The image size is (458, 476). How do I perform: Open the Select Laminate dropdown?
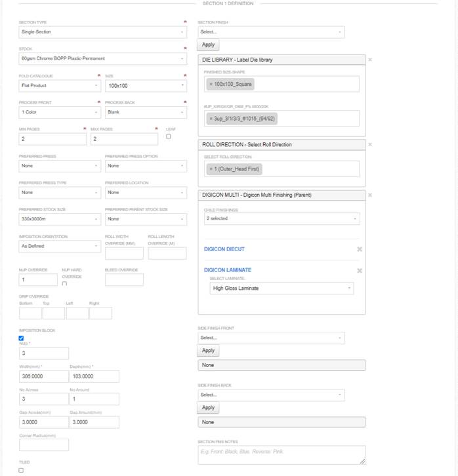pyautogui.click(x=281, y=288)
